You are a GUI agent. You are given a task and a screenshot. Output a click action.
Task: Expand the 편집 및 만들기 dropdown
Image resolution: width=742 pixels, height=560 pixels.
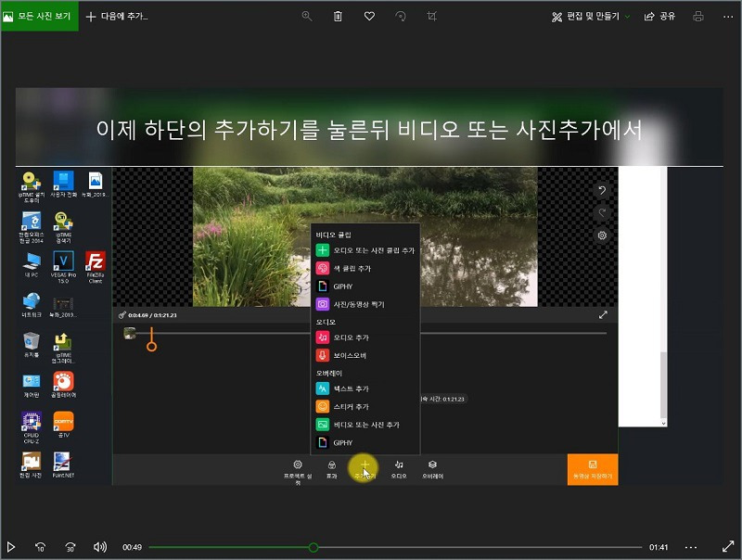tap(591, 16)
